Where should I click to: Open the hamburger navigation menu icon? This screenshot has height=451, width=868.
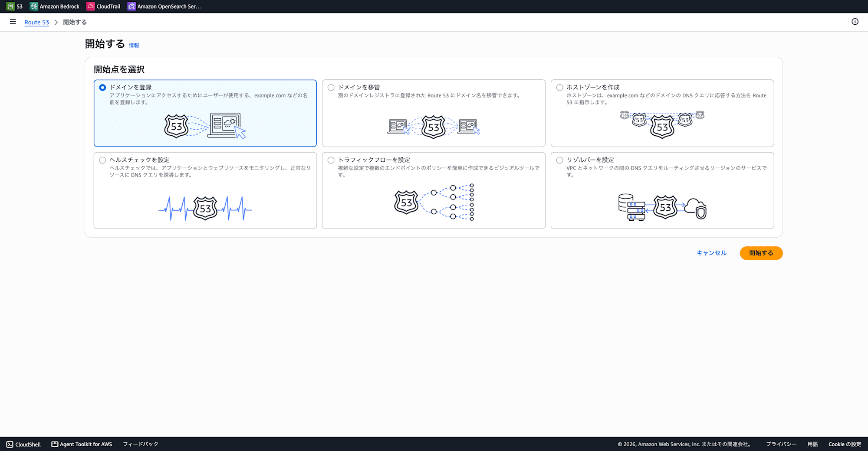tap(13, 22)
